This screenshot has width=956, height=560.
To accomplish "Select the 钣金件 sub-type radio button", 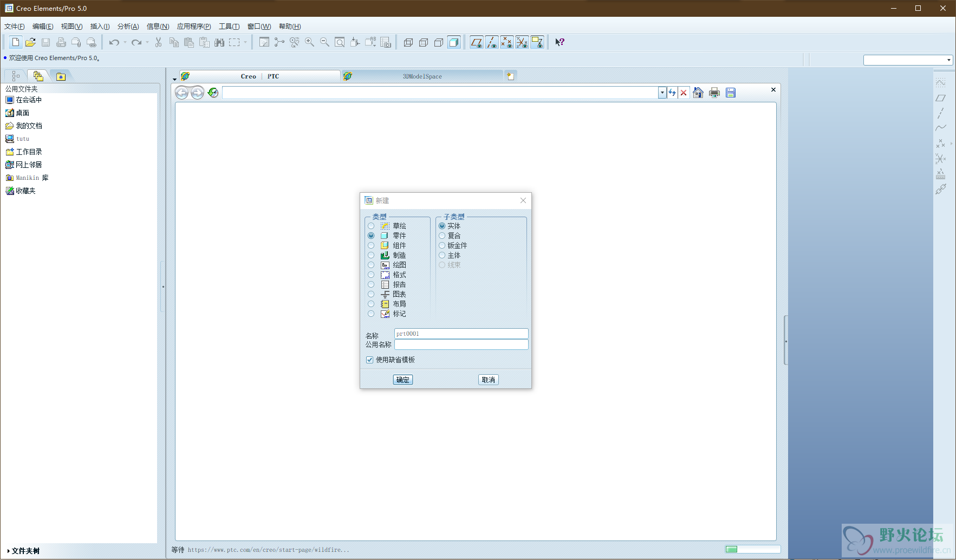I will 442,245.
